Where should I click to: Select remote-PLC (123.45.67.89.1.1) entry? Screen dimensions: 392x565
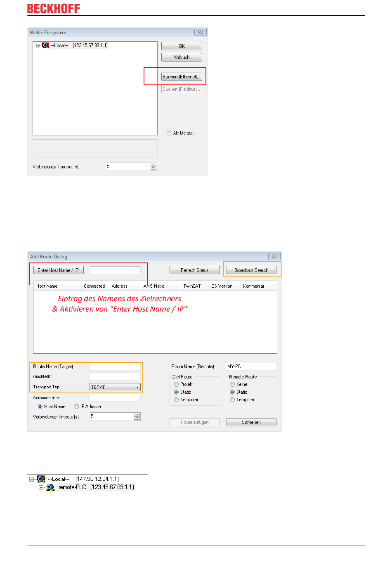pos(96,487)
